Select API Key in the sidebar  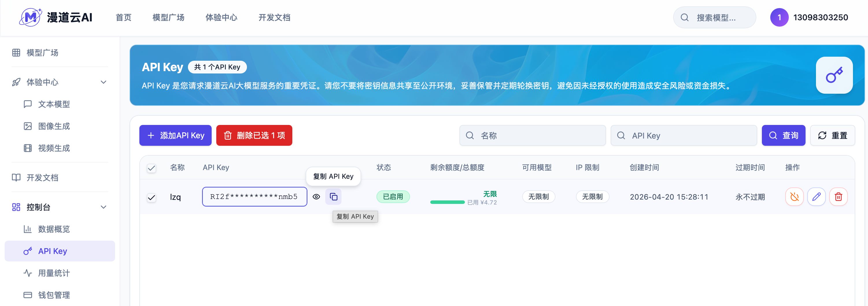point(60,251)
